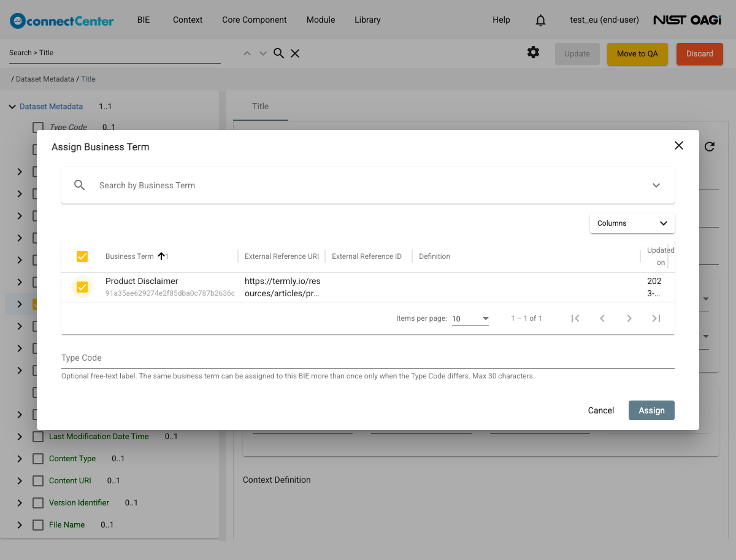Screen dimensions: 736x560
Task: Open the settings gear
Action: 534,53
